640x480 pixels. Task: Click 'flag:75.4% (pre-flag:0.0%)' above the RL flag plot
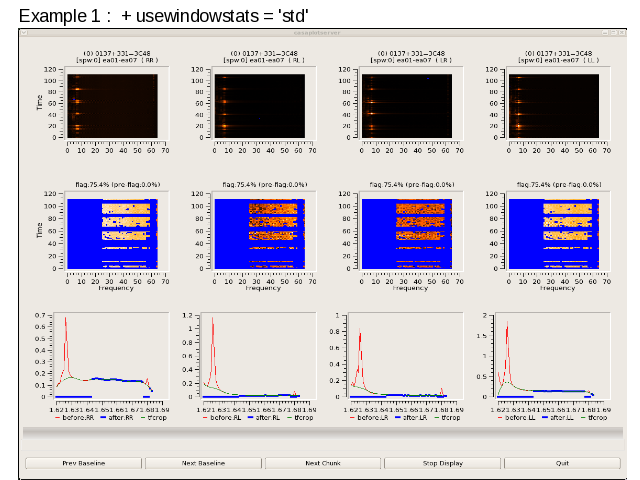(x=264, y=184)
